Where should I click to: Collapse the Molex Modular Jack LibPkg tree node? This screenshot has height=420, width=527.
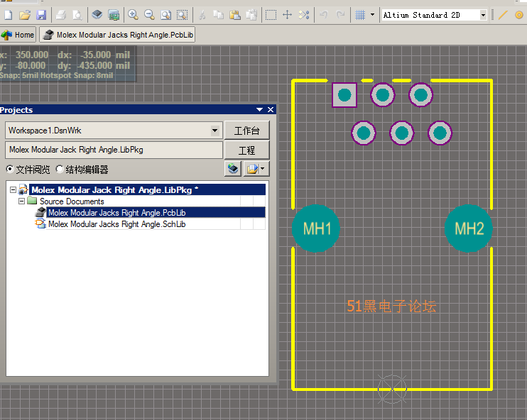(13, 190)
